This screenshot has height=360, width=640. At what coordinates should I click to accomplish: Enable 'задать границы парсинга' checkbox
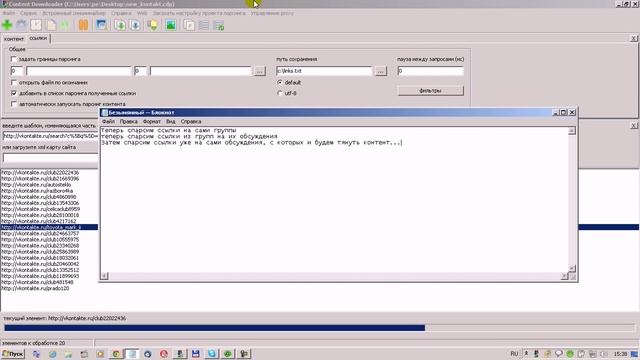(14, 59)
